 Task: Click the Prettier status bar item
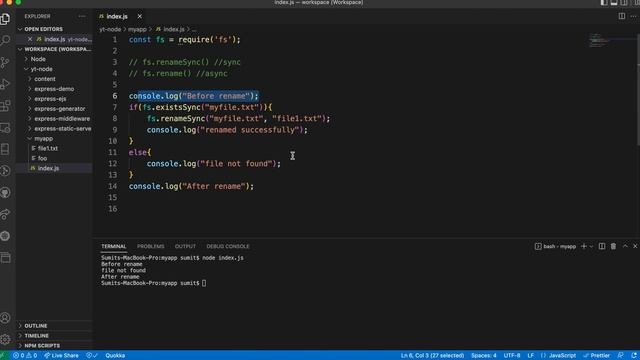click(x=596, y=356)
